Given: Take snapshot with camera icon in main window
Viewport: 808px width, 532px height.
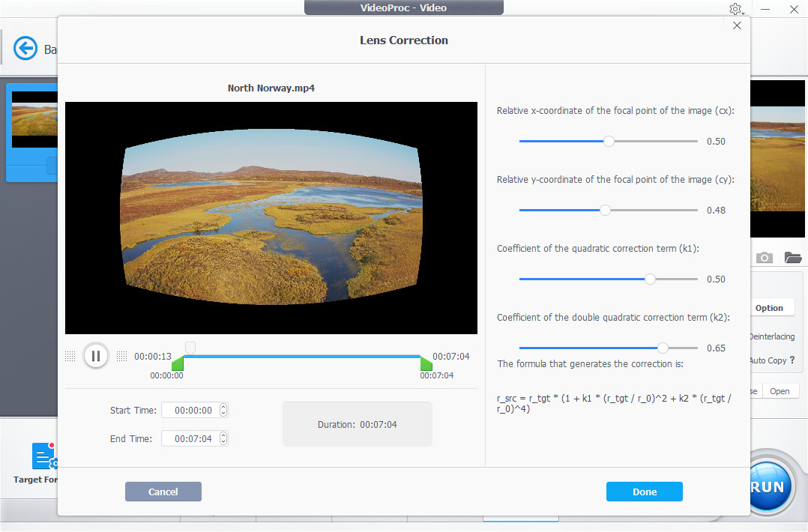Looking at the screenshot, I should click(x=765, y=258).
